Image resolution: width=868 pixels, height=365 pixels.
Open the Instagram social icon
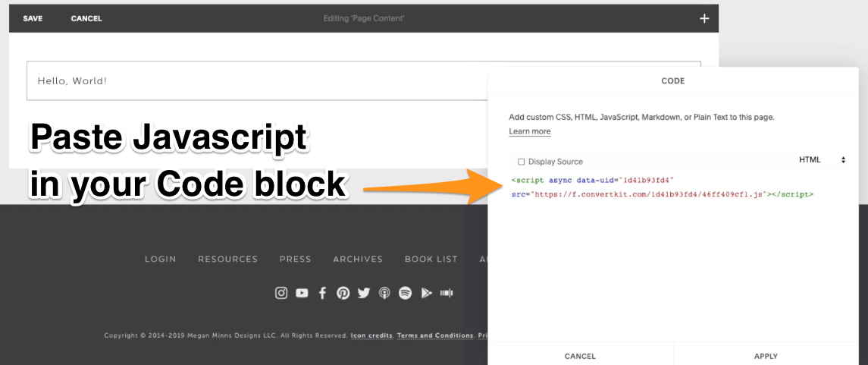coord(281,293)
